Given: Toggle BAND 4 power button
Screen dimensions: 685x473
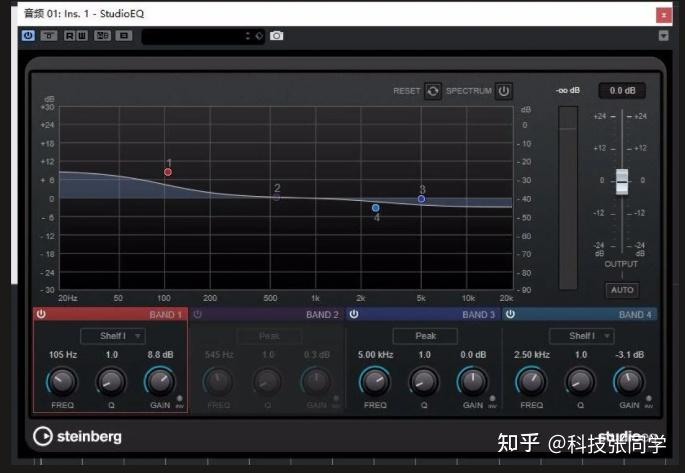Looking at the screenshot, I should [510, 314].
